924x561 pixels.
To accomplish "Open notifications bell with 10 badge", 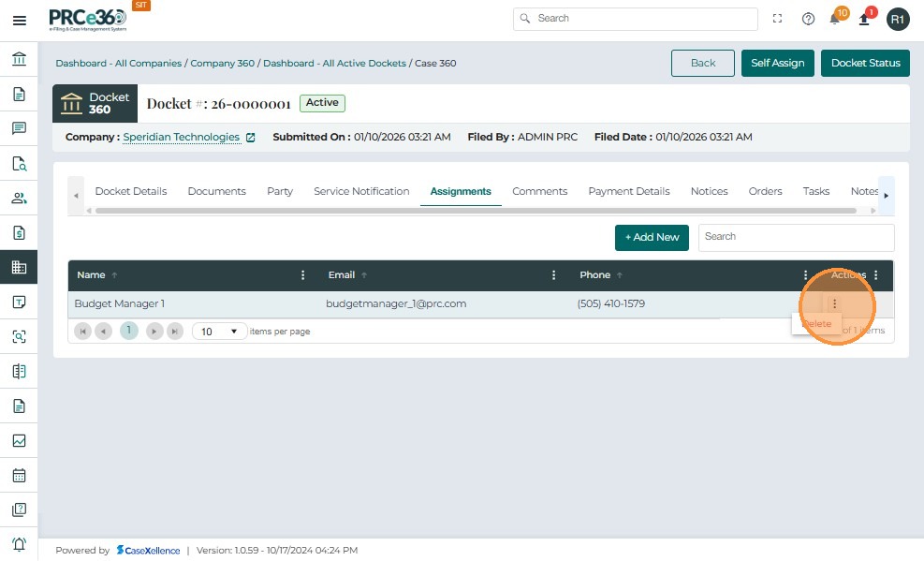I will click(836, 19).
